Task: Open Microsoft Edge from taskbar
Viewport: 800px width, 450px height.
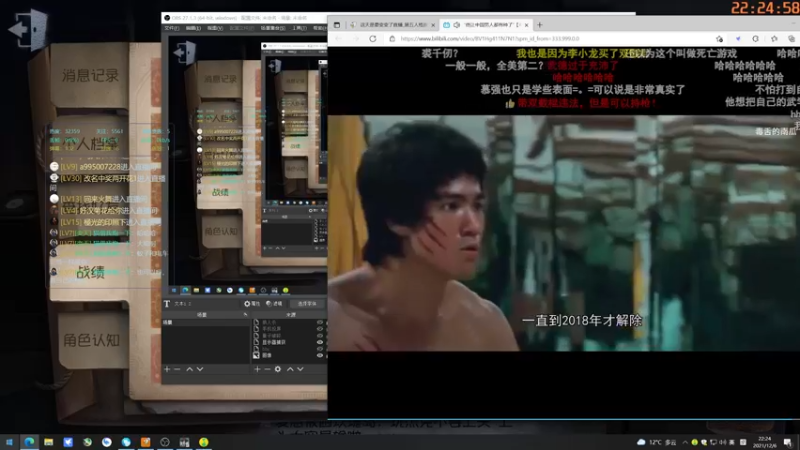Action: coord(29,442)
